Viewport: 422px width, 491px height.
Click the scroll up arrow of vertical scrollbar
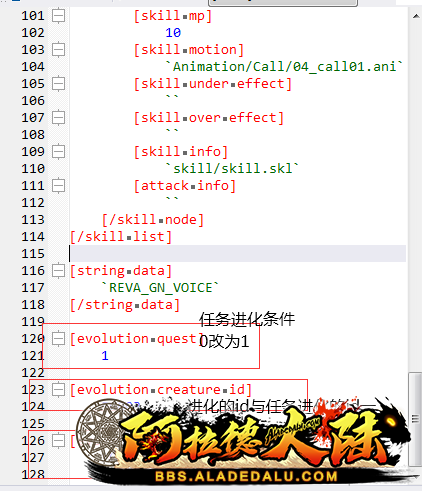tap(416, 16)
